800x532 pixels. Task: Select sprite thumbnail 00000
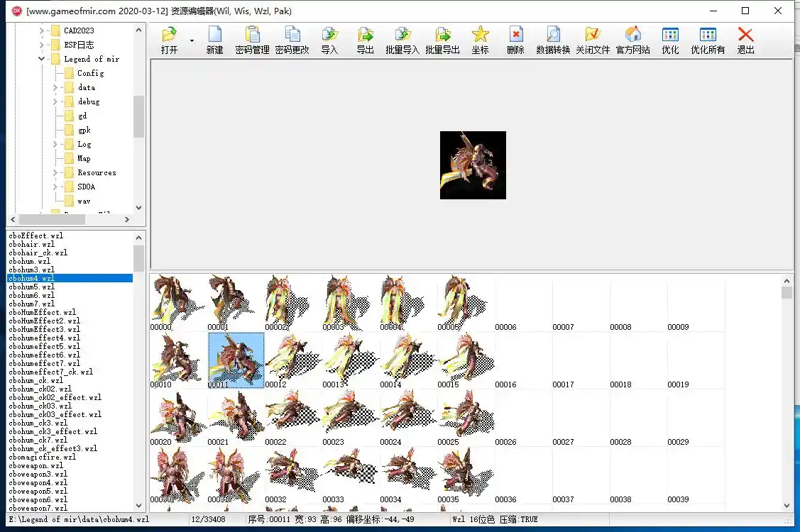point(178,303)
